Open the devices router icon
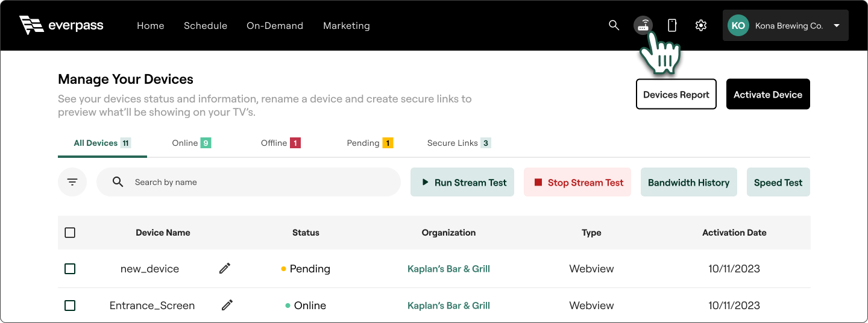 pos(644,25)
